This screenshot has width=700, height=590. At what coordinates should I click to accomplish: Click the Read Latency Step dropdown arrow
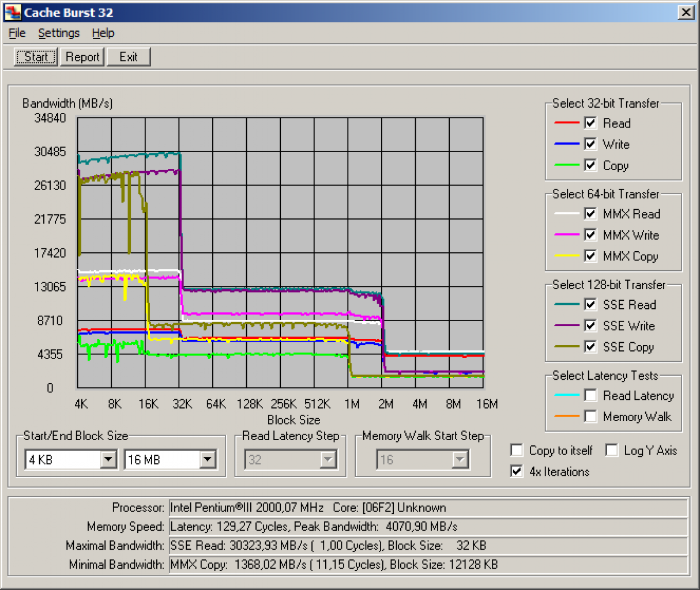click(328, 459)
